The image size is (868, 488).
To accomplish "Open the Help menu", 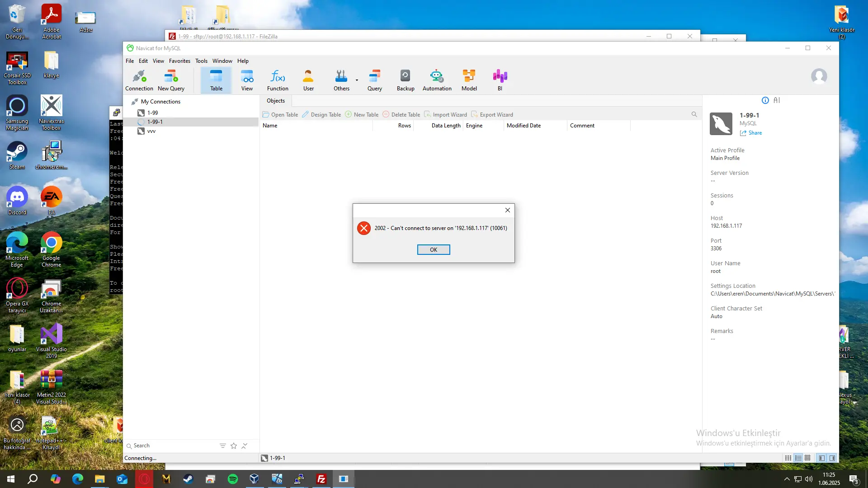I will pos(243,61).
